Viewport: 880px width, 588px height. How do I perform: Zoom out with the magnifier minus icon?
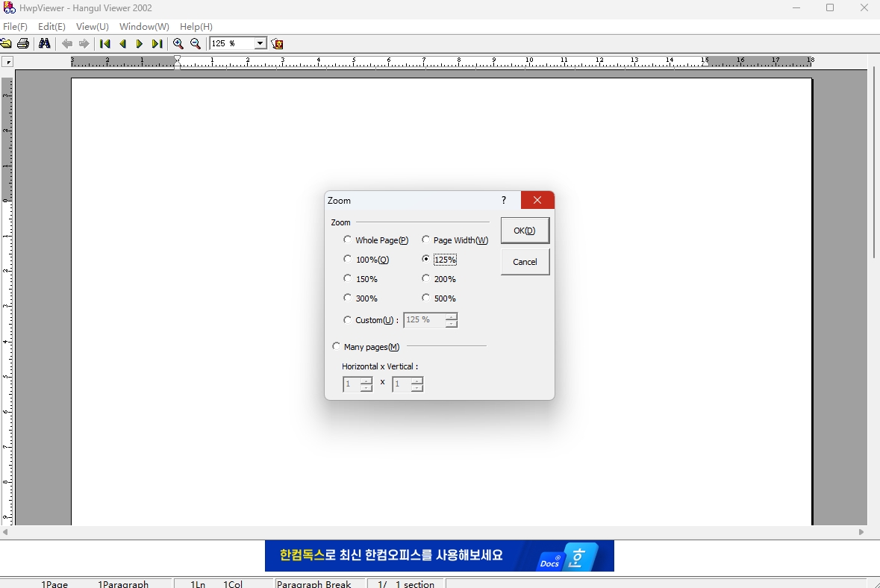[196, 44]
